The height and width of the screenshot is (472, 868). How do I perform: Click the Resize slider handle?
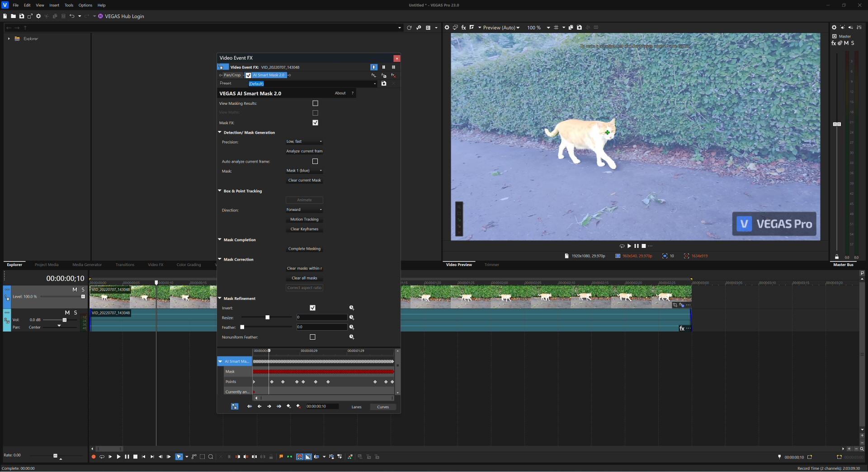[x=267, y=318]
